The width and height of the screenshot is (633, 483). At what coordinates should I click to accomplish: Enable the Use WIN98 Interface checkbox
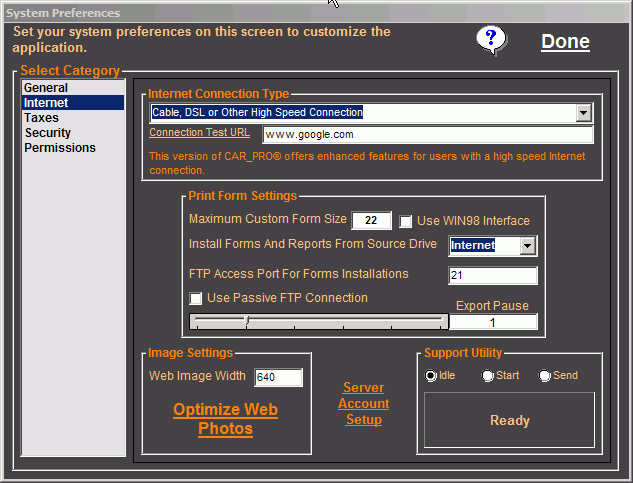coord(406,221)
